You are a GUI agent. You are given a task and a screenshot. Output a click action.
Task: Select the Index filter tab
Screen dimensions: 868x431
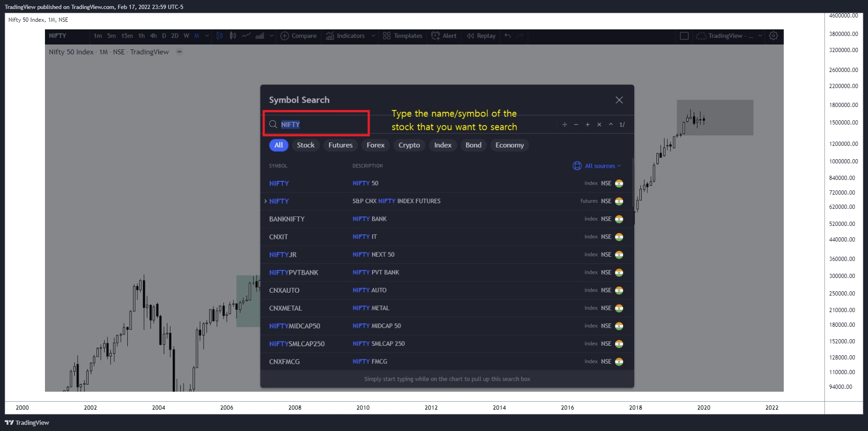tap(443, 145)
